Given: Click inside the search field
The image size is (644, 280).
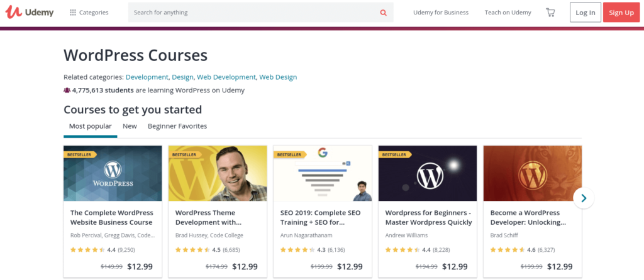Looking at the screenshot, I should (252, 13).
